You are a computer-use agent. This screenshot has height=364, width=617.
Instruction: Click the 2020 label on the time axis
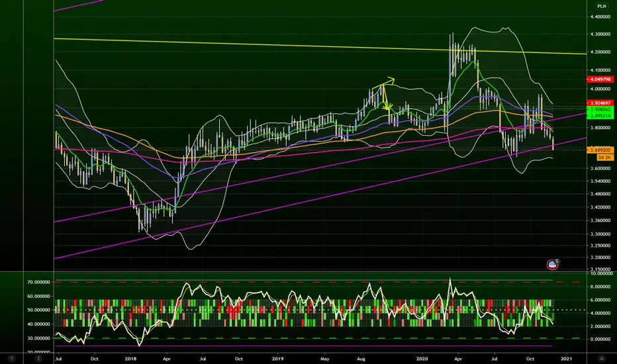click(422, 359)
